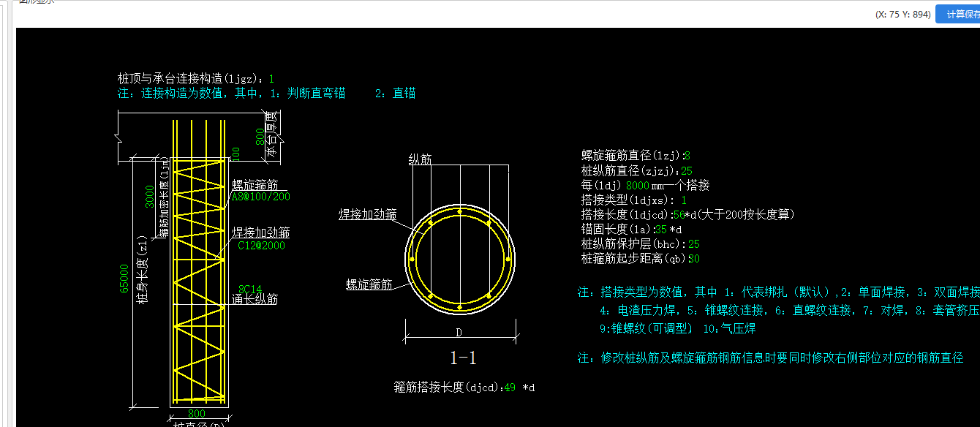Edit the 桩顶与承台连接构造 (ljgz) value 1
980x427 pixels.
point(271,79)
